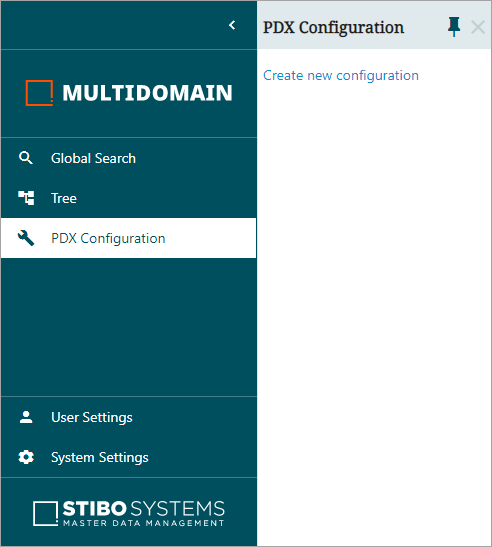
Task: Close the PDX Configuration panel
Action: tap(478, 27)
